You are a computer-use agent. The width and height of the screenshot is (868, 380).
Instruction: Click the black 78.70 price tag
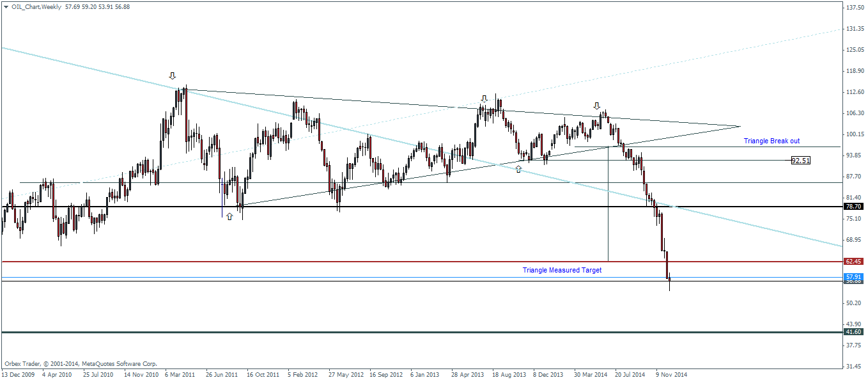pos(855,207)
